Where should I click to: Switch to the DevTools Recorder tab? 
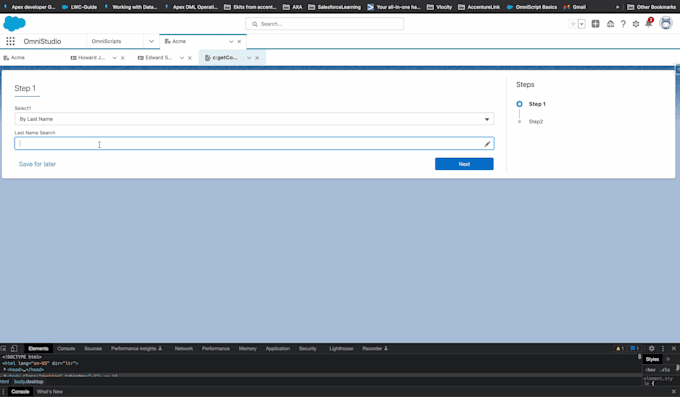point(375,348)
